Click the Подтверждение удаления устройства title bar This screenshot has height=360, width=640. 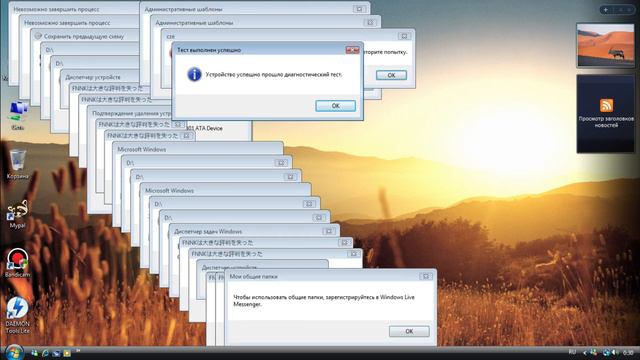tap(131, 113)
